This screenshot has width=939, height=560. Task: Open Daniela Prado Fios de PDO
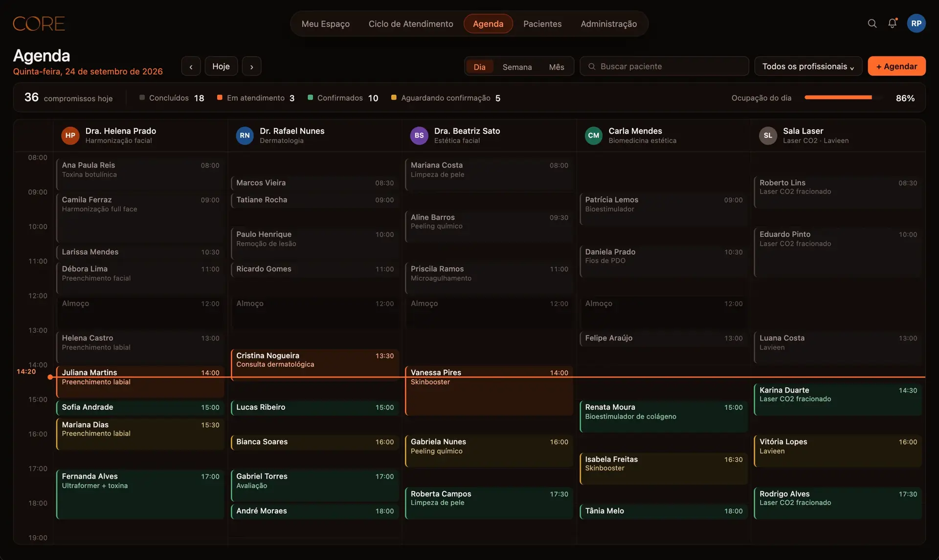664,261
